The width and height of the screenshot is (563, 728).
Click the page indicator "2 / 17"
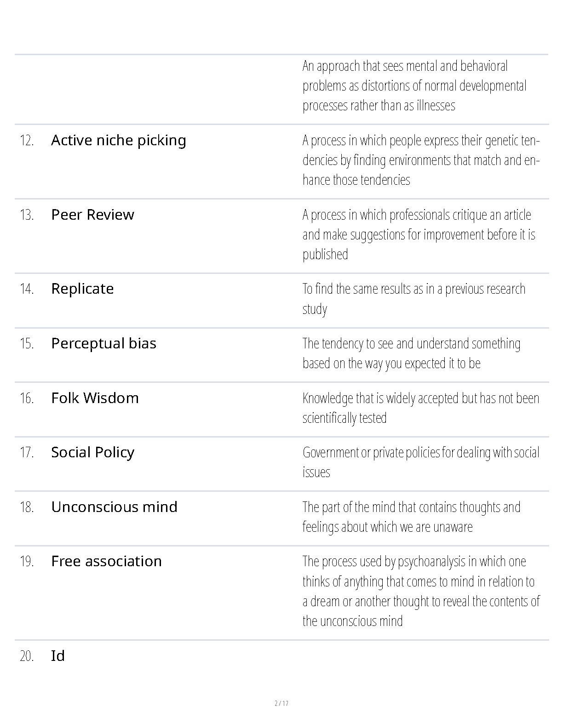(281, 703)
